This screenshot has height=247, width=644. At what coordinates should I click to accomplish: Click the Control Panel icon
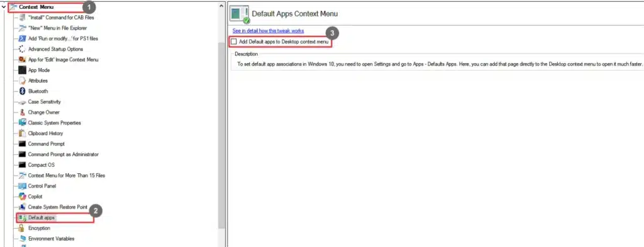(x=22, y=186)
